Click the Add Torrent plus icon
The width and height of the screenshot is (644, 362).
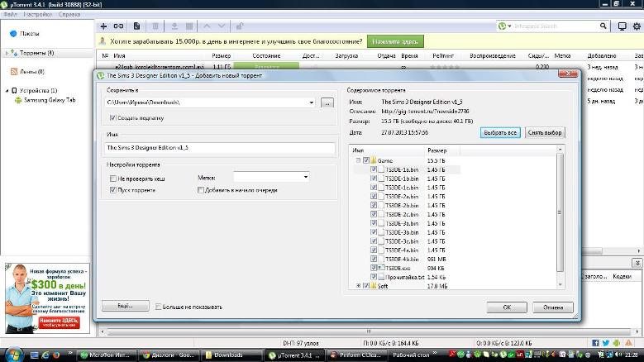pos(103,26)
